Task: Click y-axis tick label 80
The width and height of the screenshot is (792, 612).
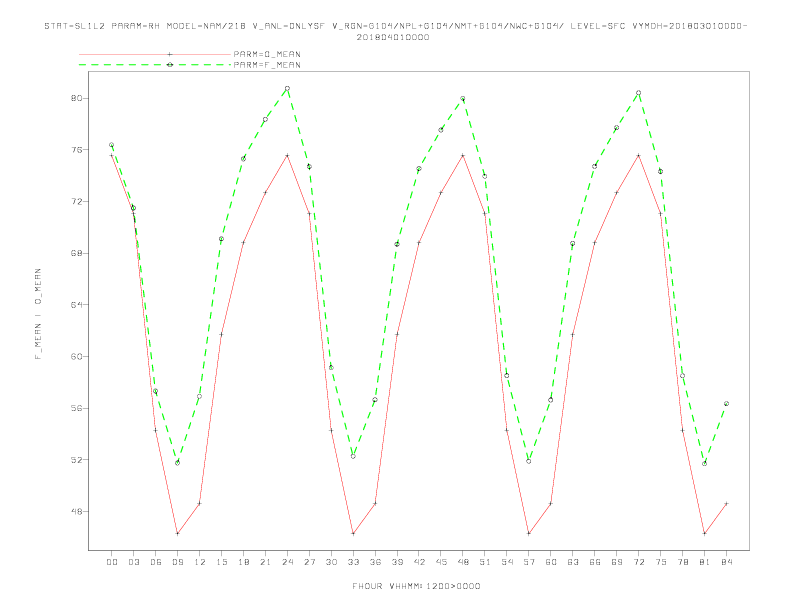Action: (x=76, y=98)
